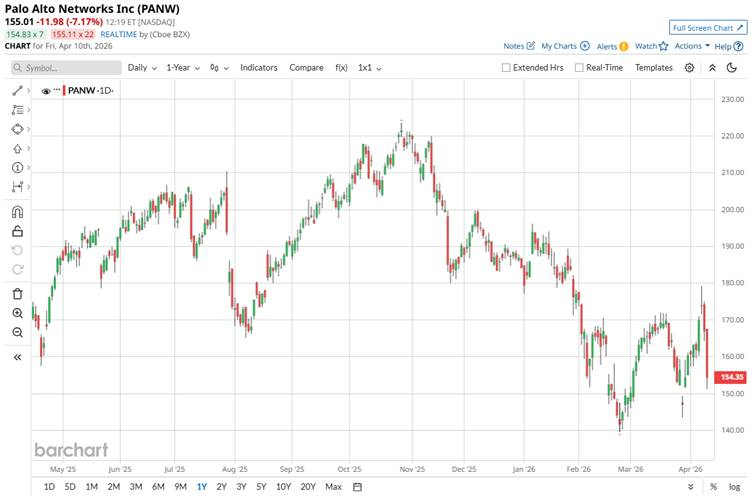Click the lock drawings icon
752x500 pixels.
tap(17, 231)
